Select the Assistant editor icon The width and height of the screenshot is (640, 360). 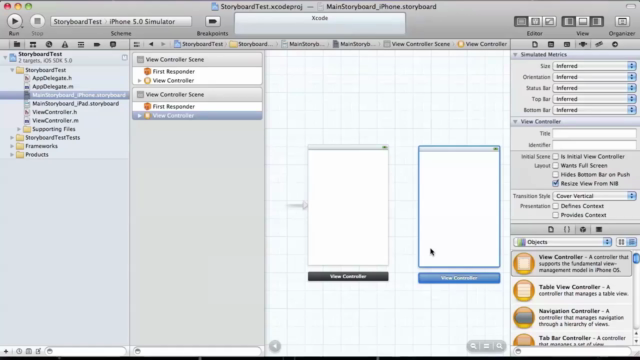pos(535,21)
